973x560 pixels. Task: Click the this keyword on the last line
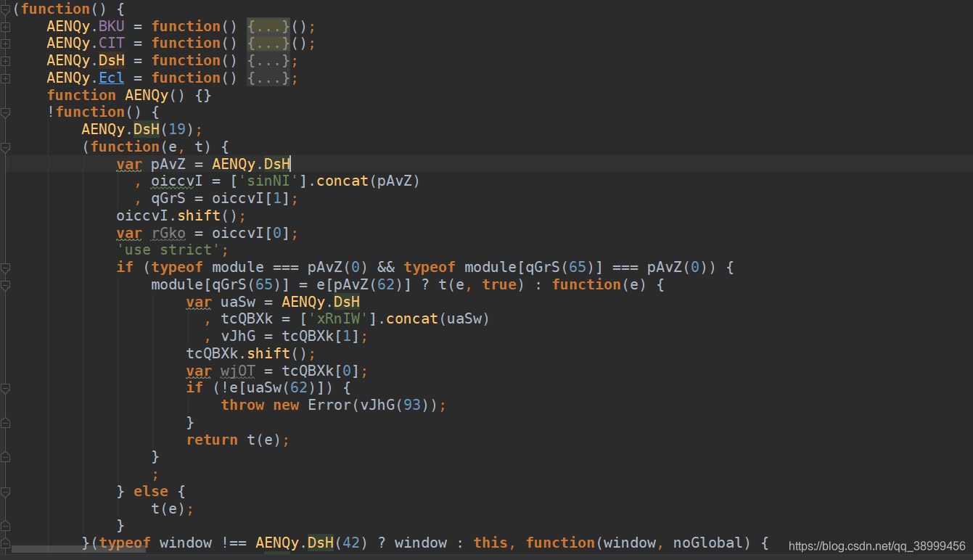pos(490,543)
